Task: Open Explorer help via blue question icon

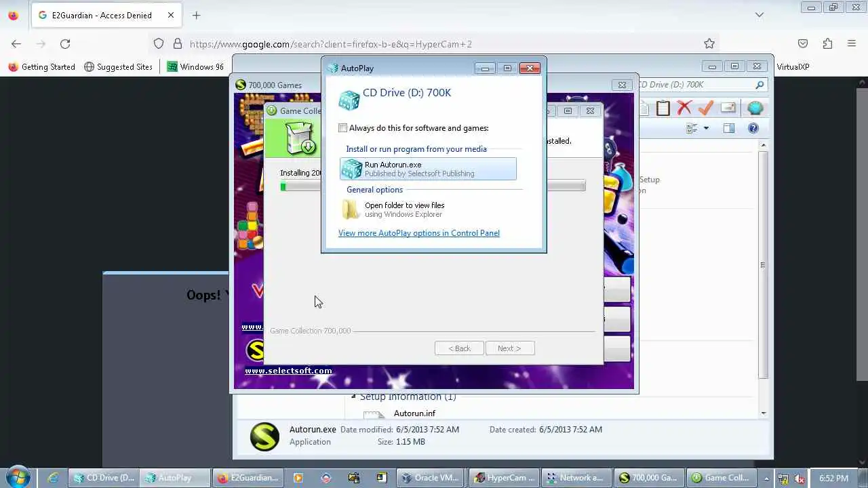Action: [753, 128]
